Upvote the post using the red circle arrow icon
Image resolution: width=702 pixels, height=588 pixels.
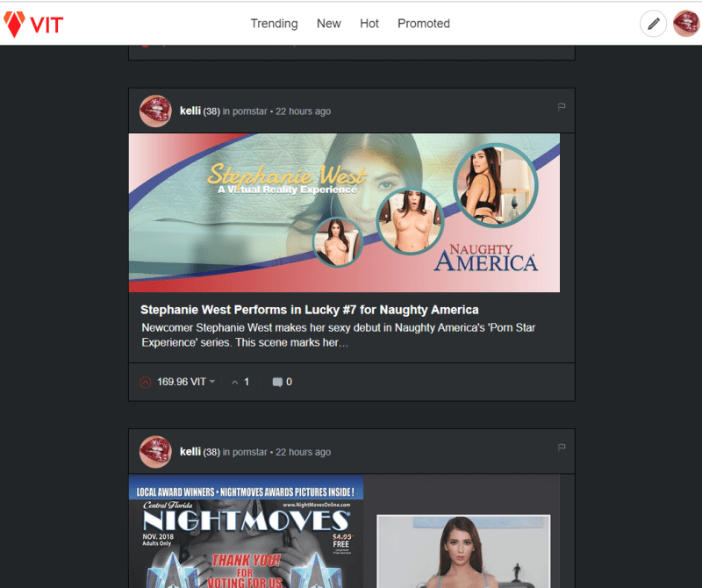(x=145, y=382)
